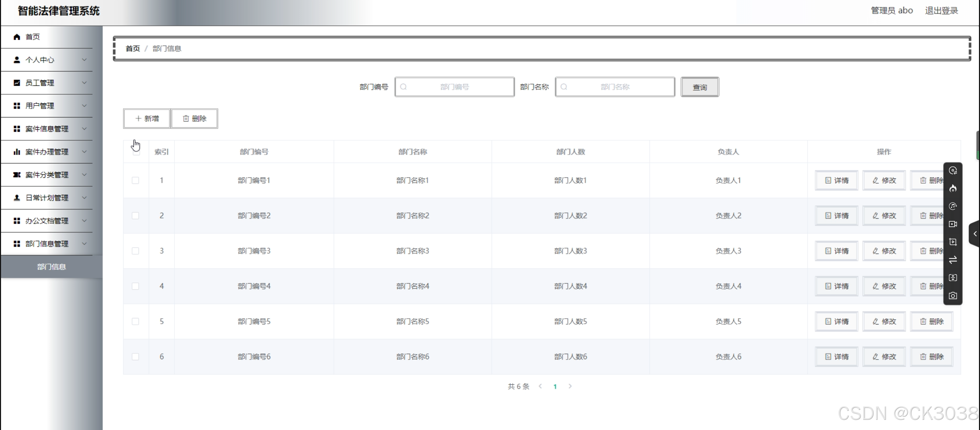The height and width of the screenshot is (430, 980).
Task: Check the checkbox for row 1
Action: (x=135, y=180)
